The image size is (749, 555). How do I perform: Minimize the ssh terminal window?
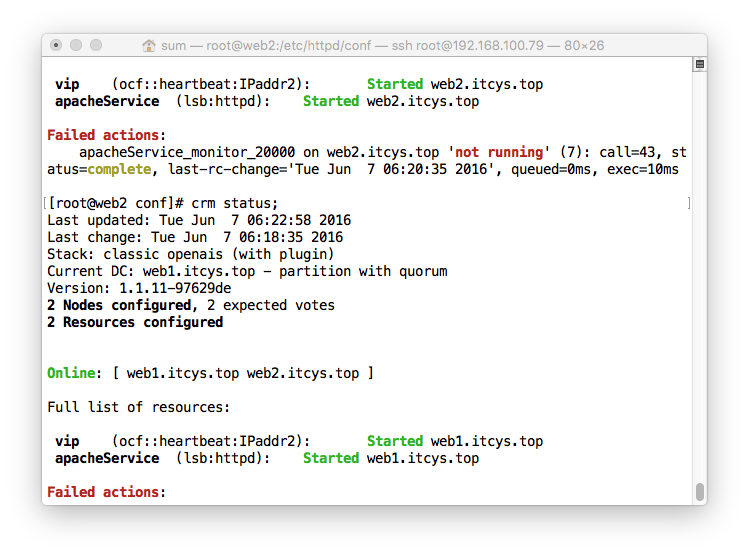pos(76,45)
